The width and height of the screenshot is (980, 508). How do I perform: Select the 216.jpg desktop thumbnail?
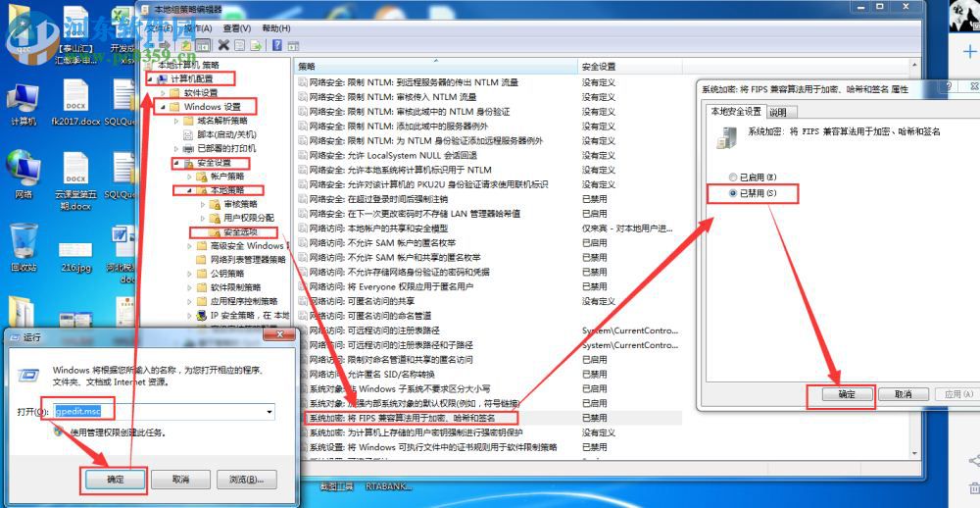76,255
